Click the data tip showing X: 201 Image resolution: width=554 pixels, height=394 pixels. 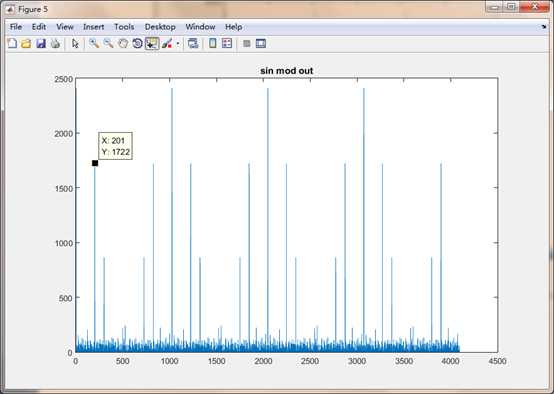click(x=116, y=146)
